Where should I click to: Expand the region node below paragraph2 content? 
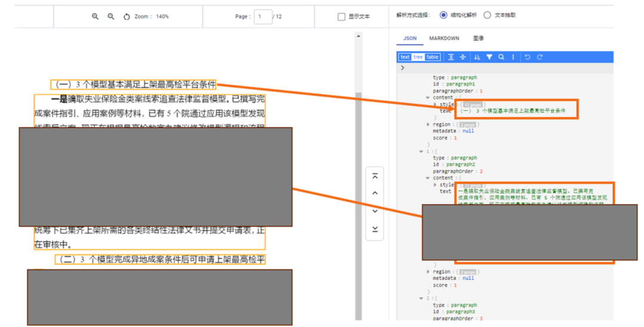[x=428, y=272]
